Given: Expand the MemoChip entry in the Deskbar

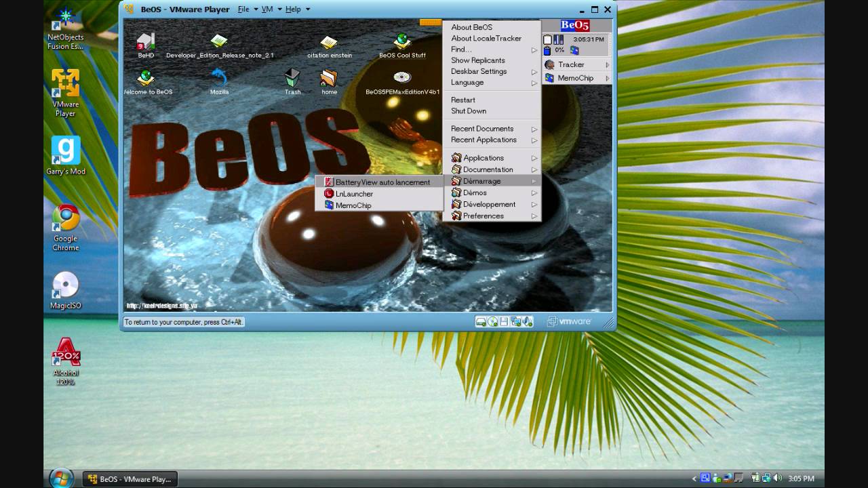Looking at the screenshot, I should pyautogui.click(x=577, y=78).
